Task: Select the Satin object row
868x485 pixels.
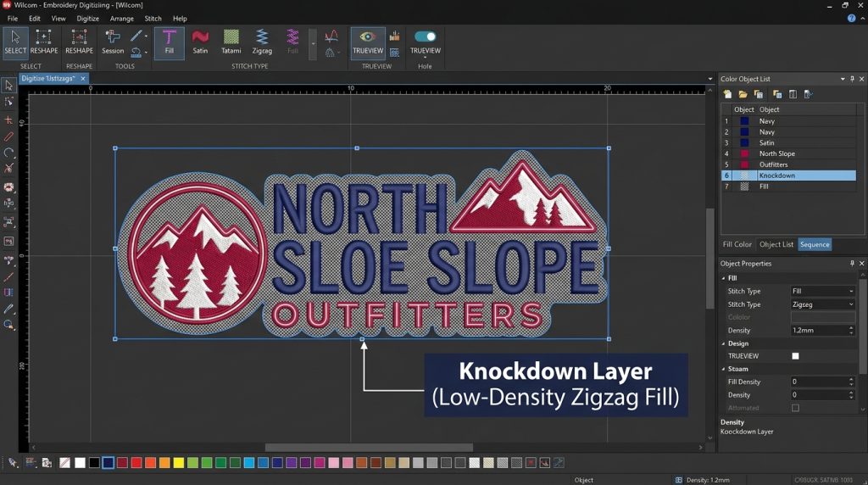Action: (x=788, y=142)
